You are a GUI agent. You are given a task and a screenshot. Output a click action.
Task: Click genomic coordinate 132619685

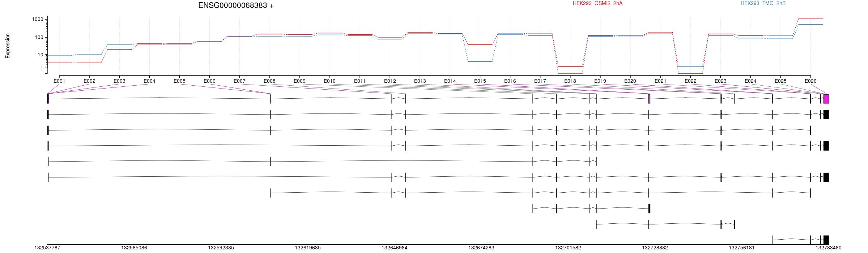click(308, 248)
